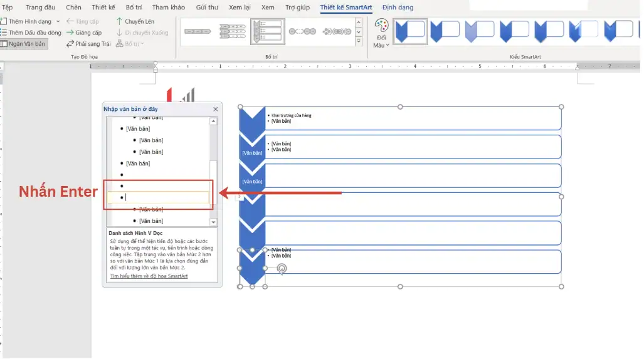Screen dimensions: 644x359
Task: Expand the layouts gallery more button
Action: click(359, 41)
